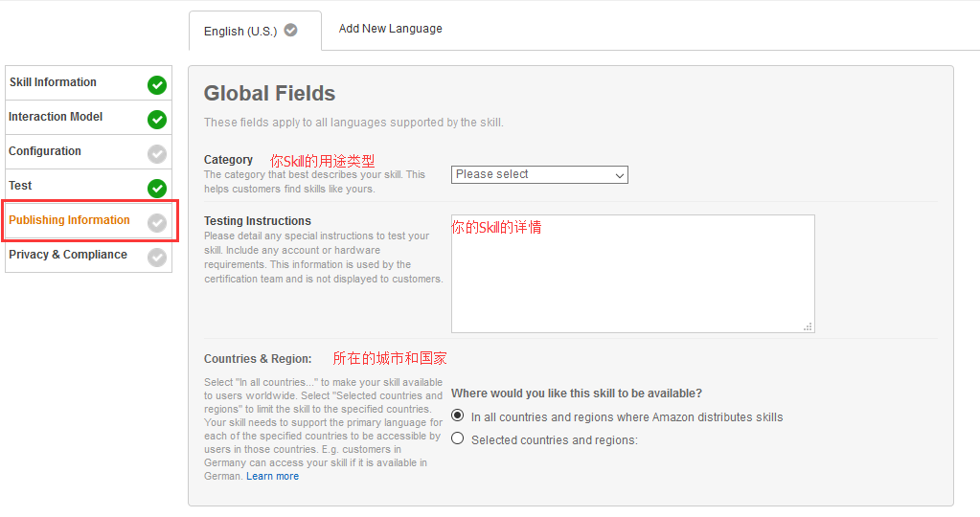
Task: Select 'In all countries and regions' option
Action: tap(458, 416)
